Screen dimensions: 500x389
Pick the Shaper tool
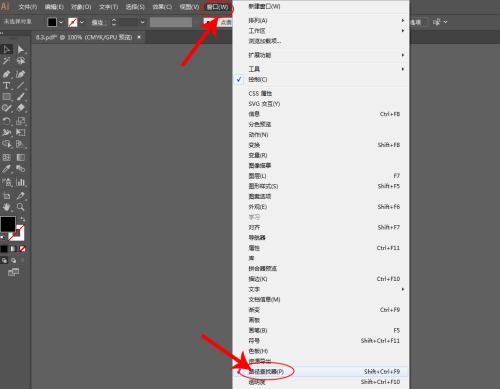(x=6, y=108)
